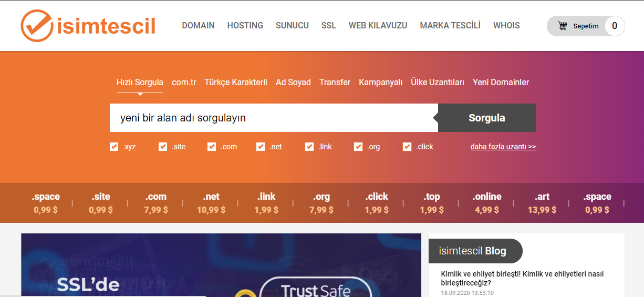The image size is (644, 297).
Task: Click the .click 1,99 $ price item
Action: pos(377,203)
